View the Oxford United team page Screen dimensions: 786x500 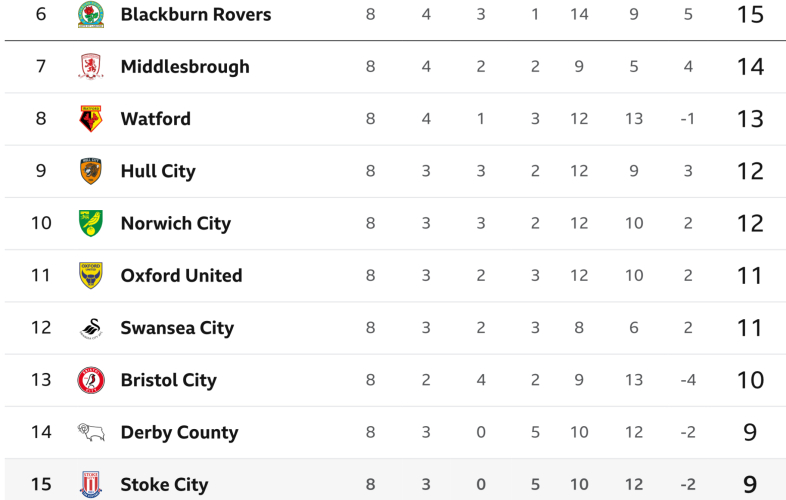coord(181,276)
